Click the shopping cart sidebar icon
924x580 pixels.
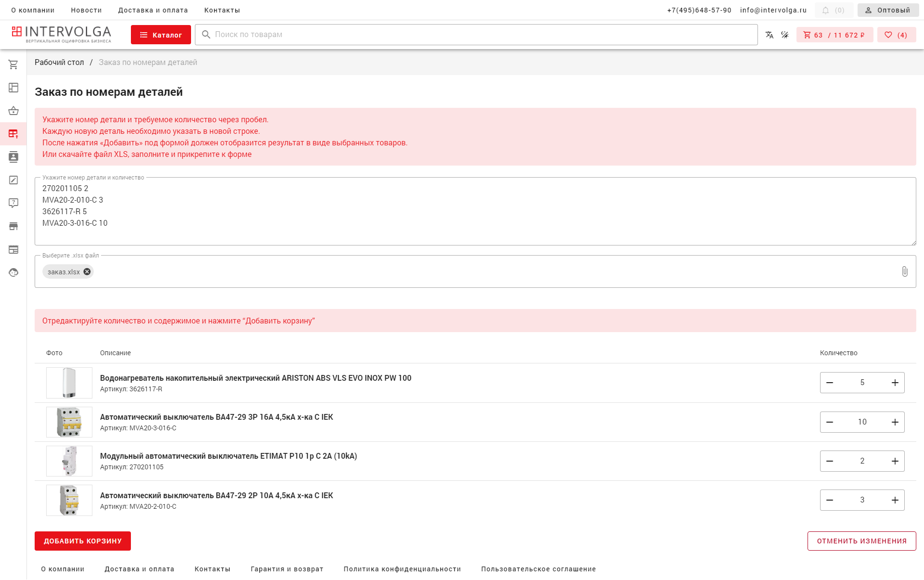(x=13, y=64)
